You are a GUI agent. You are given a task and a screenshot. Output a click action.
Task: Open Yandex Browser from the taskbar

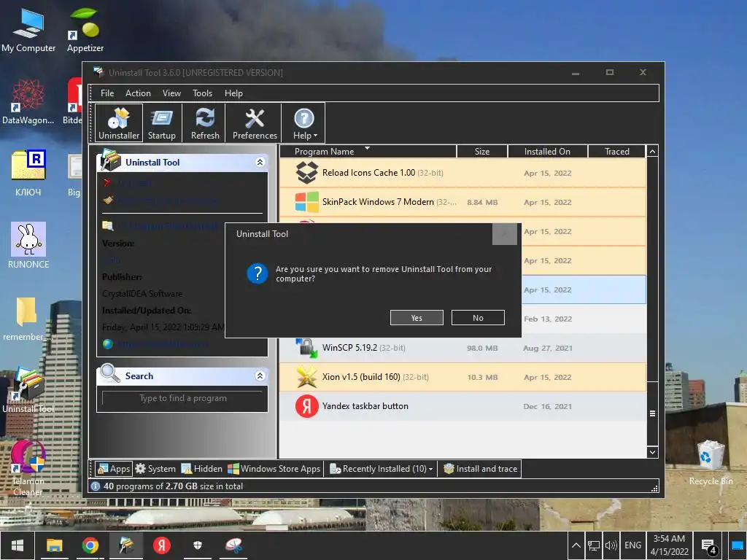(161, 545)
